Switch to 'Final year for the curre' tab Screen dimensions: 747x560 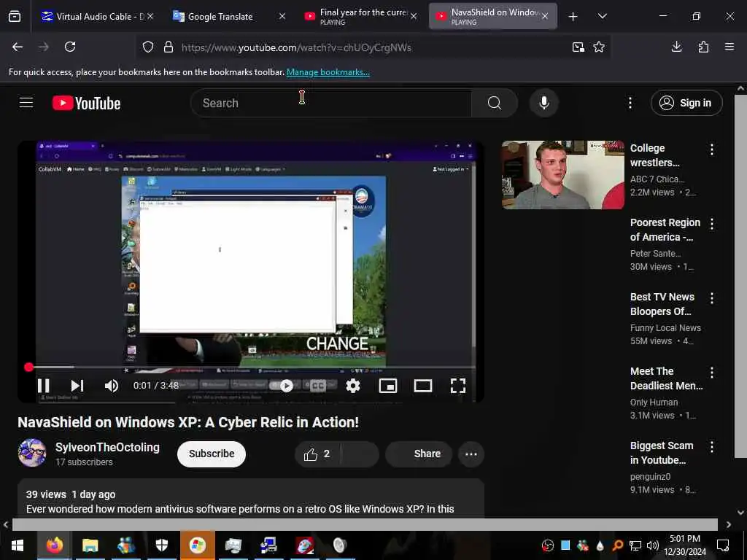(x=360, y=16)
